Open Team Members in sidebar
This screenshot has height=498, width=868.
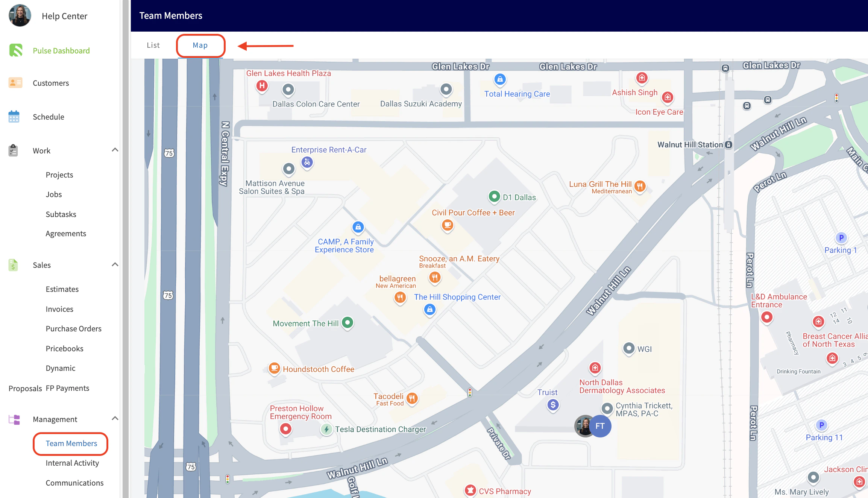(71, 443)
